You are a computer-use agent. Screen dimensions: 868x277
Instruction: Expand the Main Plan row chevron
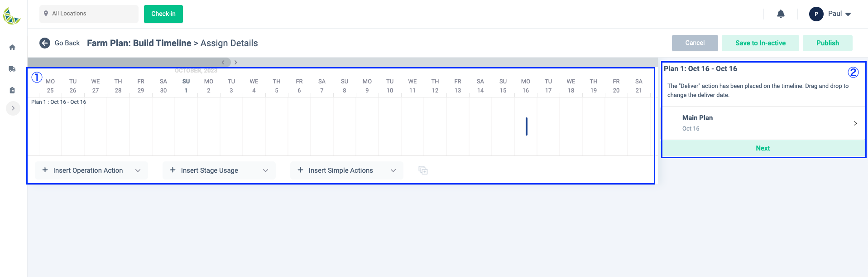pyautogui.click(x=855, y=123)
